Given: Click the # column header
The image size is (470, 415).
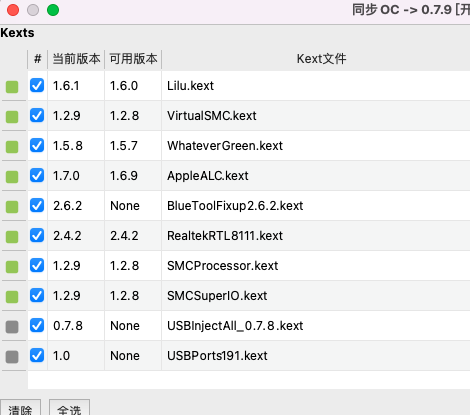Looking at the screenshot, I should point(38,59).
